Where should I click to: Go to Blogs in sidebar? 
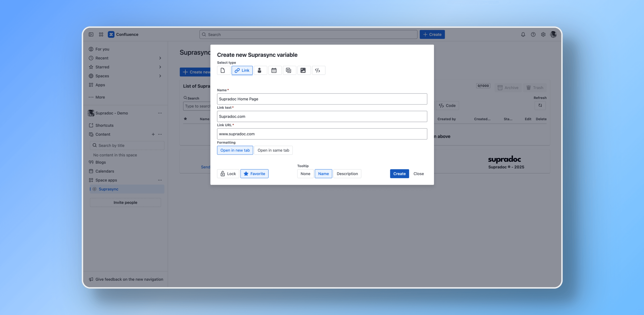click(x=100, y=162)
